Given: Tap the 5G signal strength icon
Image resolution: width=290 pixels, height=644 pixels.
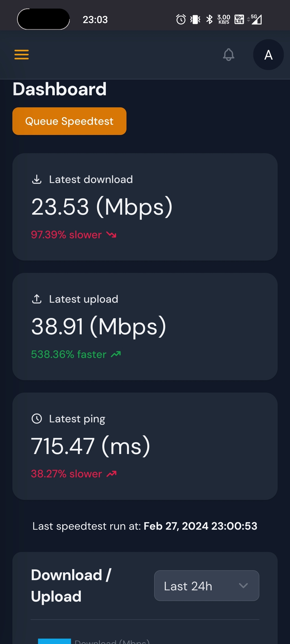Looking at the screenshot, I should click(256, 19).
